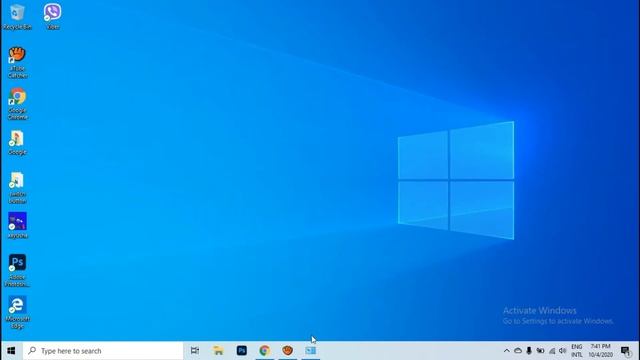Image resolution: width=640 pixels, height=360 pixels.
Task: Open the Windows Start menu
Action: click(x=11, y=351)
